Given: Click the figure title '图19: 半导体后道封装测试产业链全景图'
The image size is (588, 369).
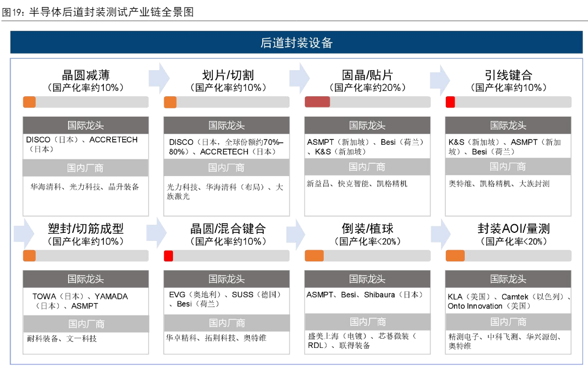Looking at the screenshot, I should (x=98, y=12).
